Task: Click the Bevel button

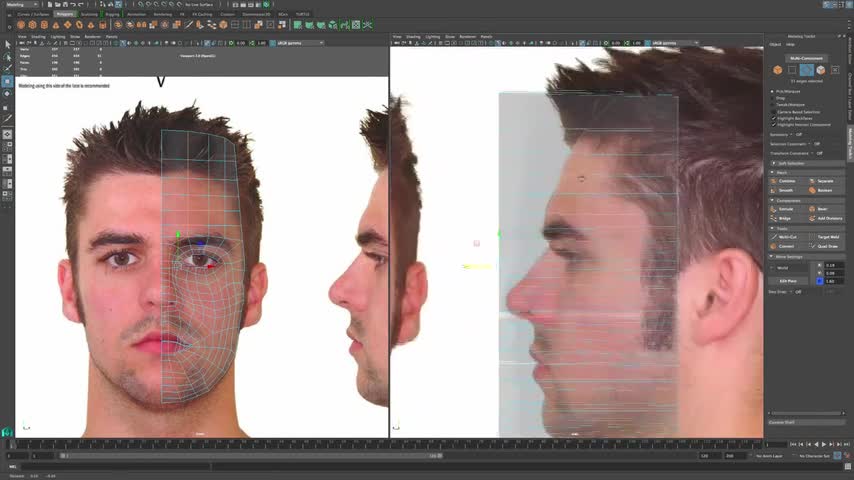Action: [826, 209]
